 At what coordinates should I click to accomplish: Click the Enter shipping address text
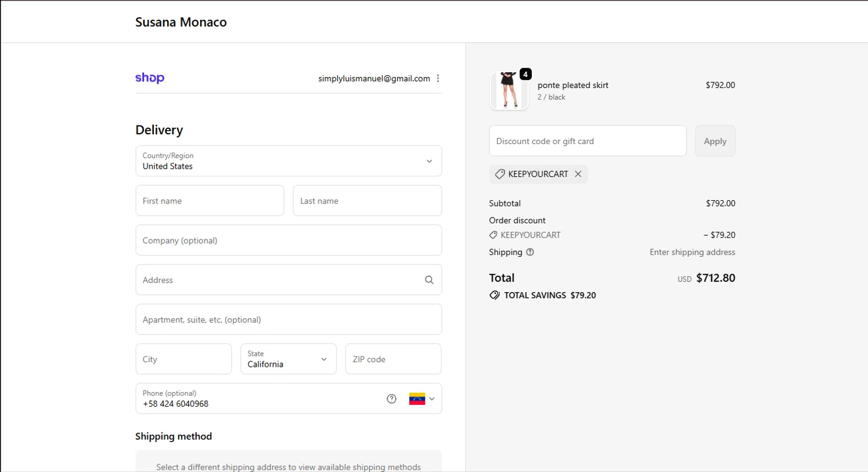tap(693, 252)
